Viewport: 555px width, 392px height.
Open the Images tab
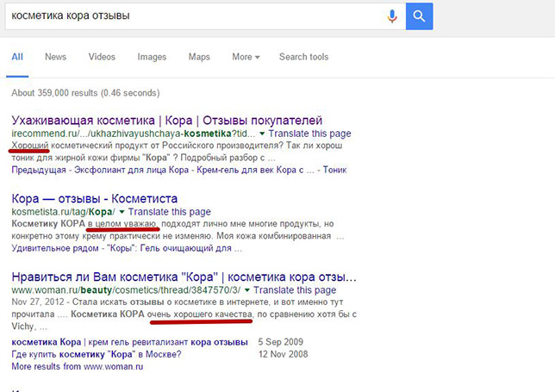coord(152,57)
